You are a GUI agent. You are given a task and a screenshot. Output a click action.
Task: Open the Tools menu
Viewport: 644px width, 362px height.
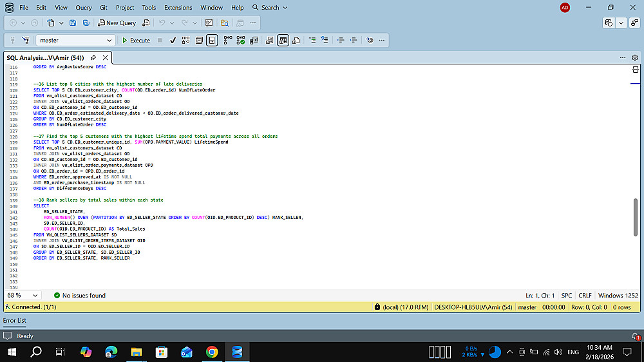point(149,7)
